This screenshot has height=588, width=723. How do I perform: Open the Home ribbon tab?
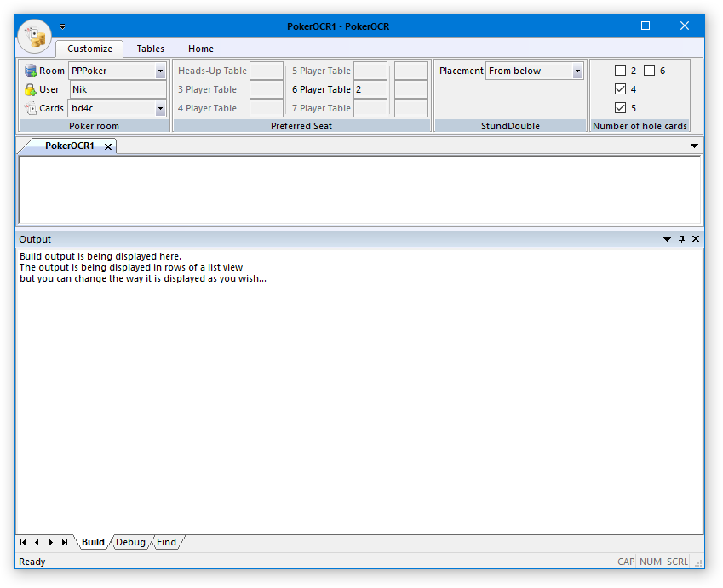point(201,49)
